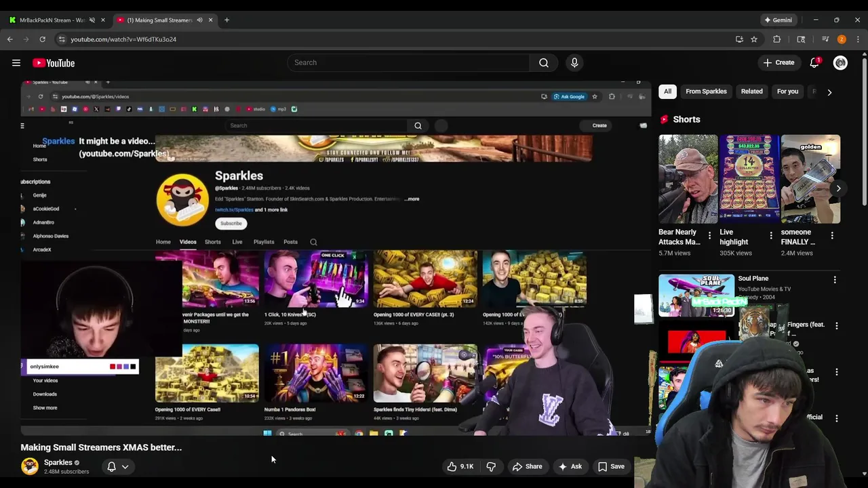Save the video with Save button
868x488 pixels.
point(611,466)
